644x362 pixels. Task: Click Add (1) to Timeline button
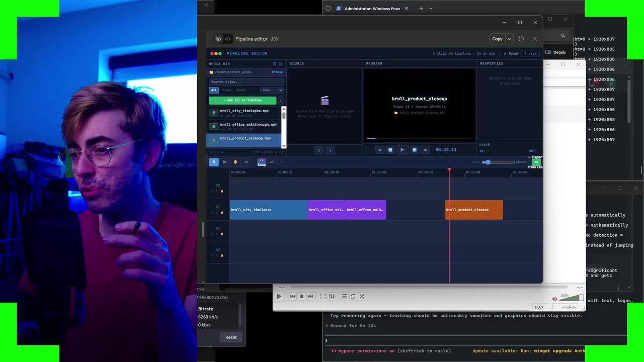[243, 100]
